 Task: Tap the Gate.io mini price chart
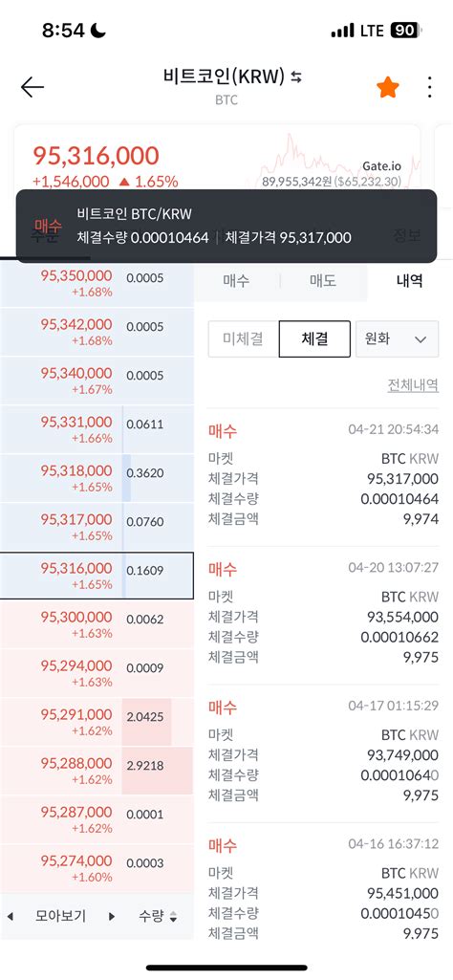click(339, 160)
